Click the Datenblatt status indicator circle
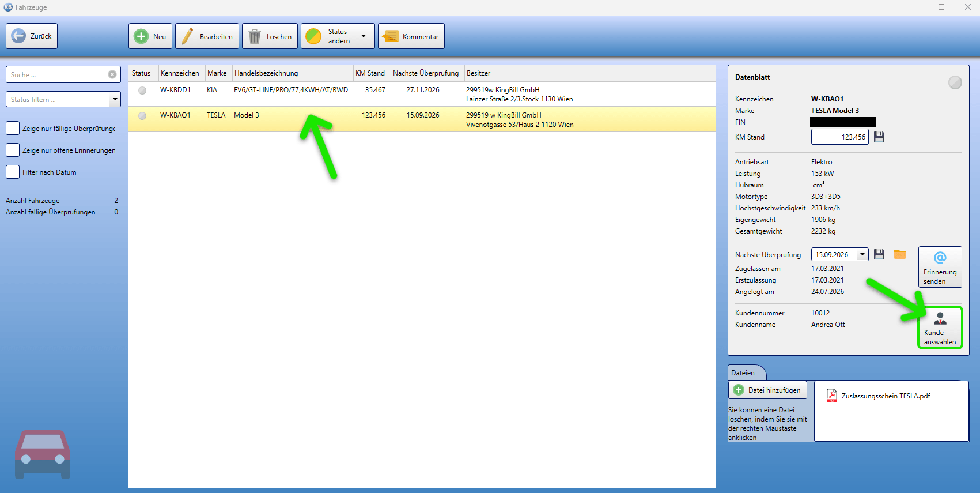This screenshot has height=493, width=980. click(955, 82)
